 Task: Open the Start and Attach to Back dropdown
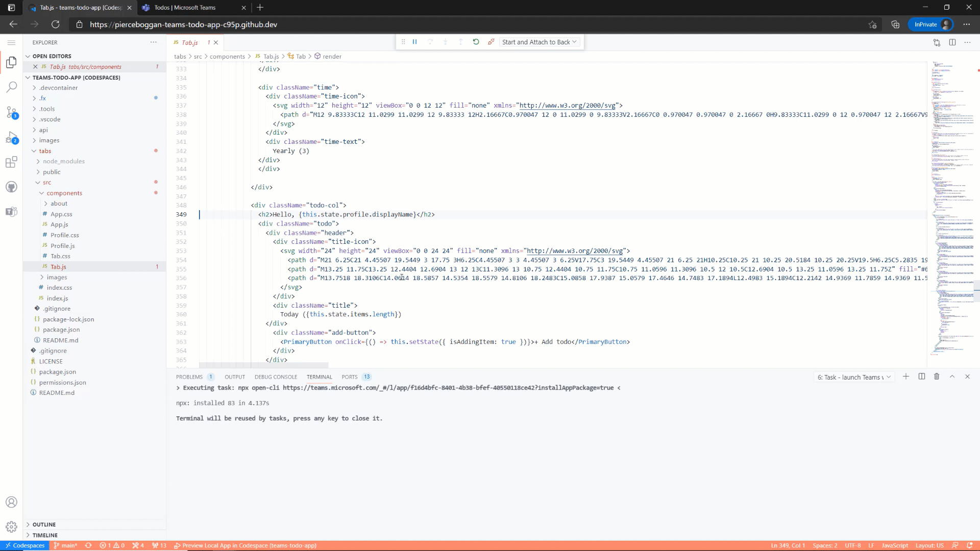(x=539, y=42)
